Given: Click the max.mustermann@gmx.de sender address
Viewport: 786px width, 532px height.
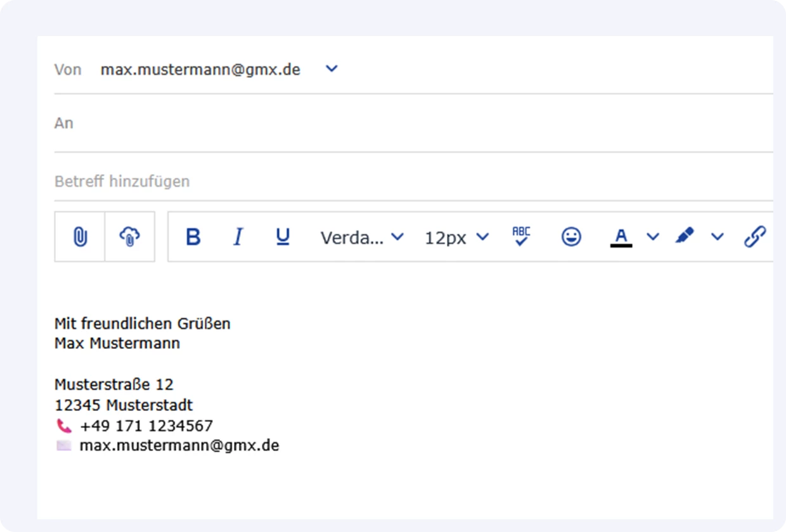Looking at the screenshot, I should (200, 70).
